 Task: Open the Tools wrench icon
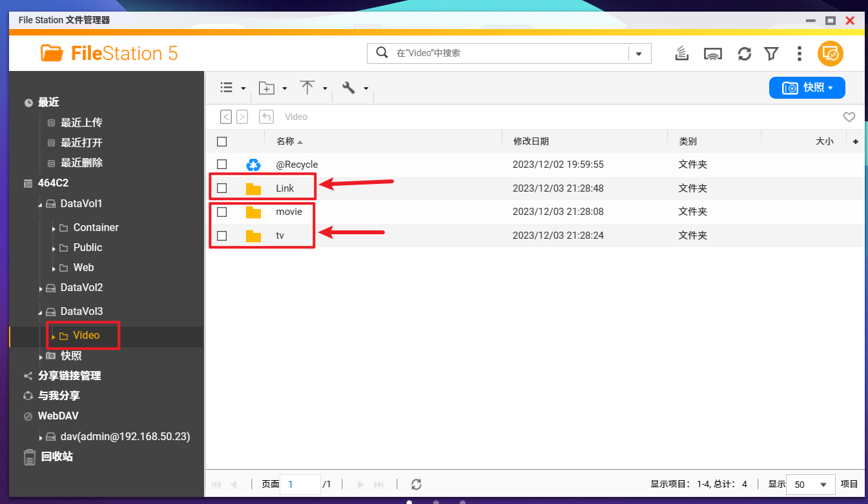click(x=349, y=88)
